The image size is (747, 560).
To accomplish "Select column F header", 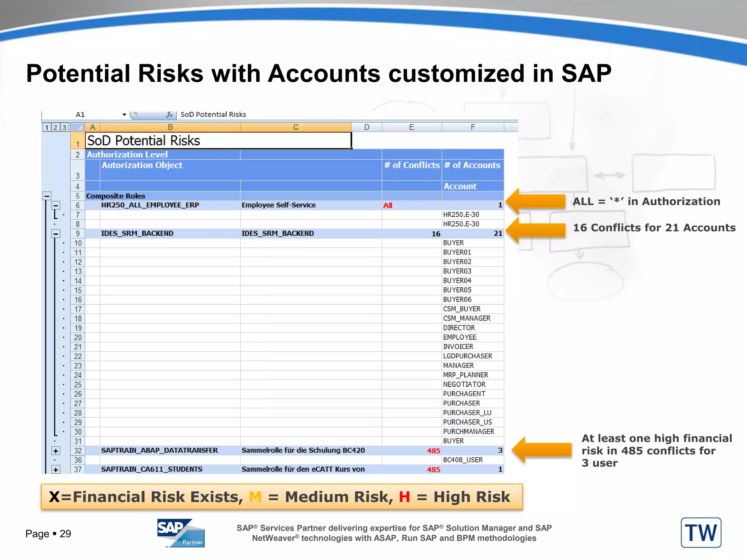I will pyautogui.click(x=472, y=127).
